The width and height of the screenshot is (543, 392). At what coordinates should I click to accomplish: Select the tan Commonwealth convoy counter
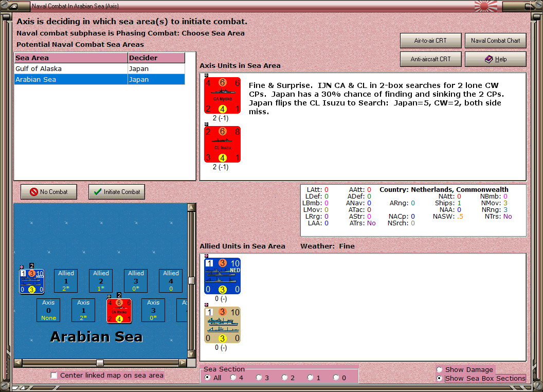pos(222,325)
